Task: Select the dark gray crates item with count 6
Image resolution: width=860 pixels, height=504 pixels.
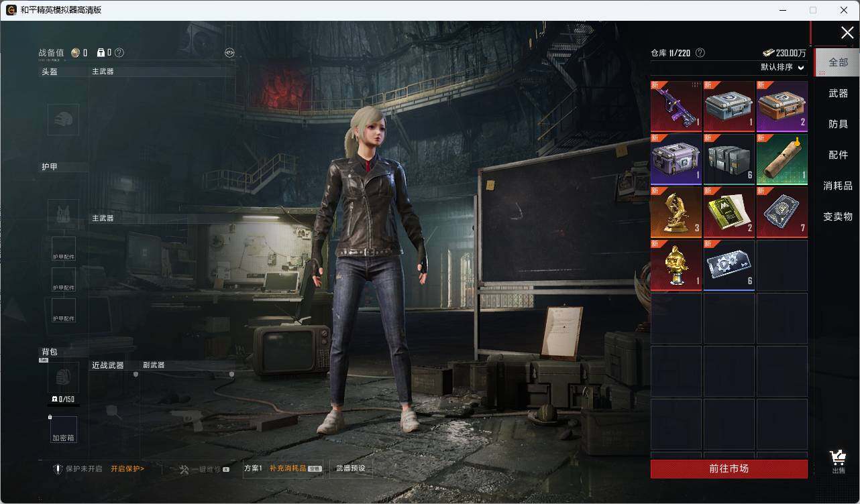Action: tap(729, 160)
